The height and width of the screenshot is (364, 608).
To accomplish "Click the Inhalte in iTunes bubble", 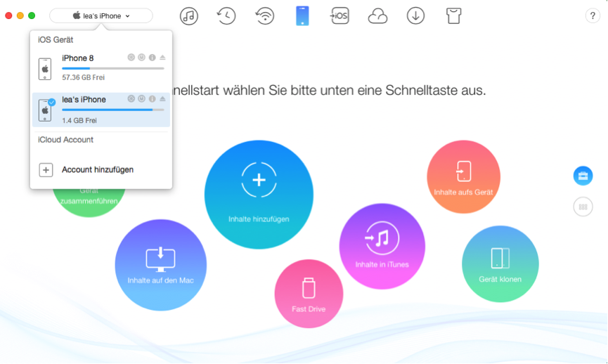I will coord(382,247).
